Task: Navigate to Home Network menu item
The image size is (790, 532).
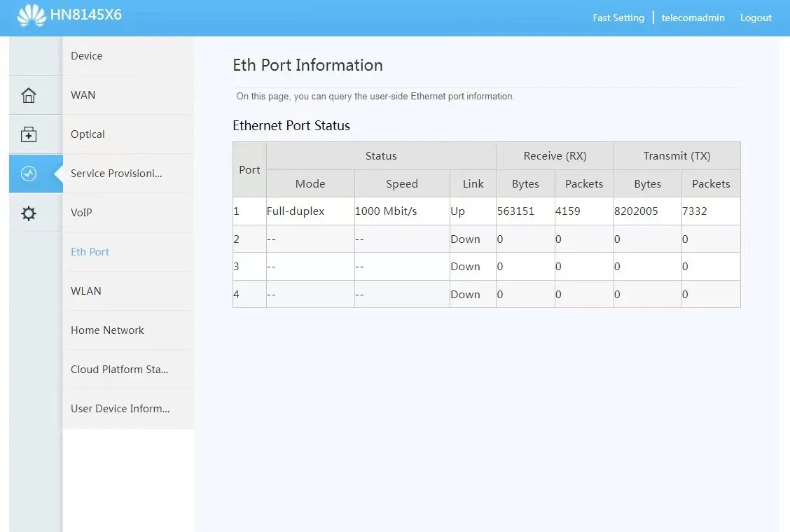Action: (x=107, y=330)
